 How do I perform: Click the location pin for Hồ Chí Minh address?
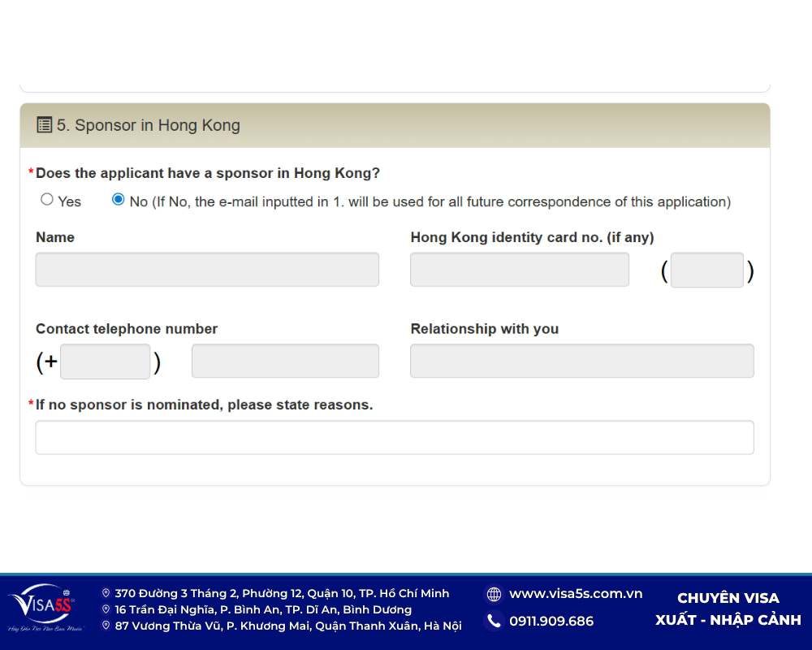(x=106, y=594)
